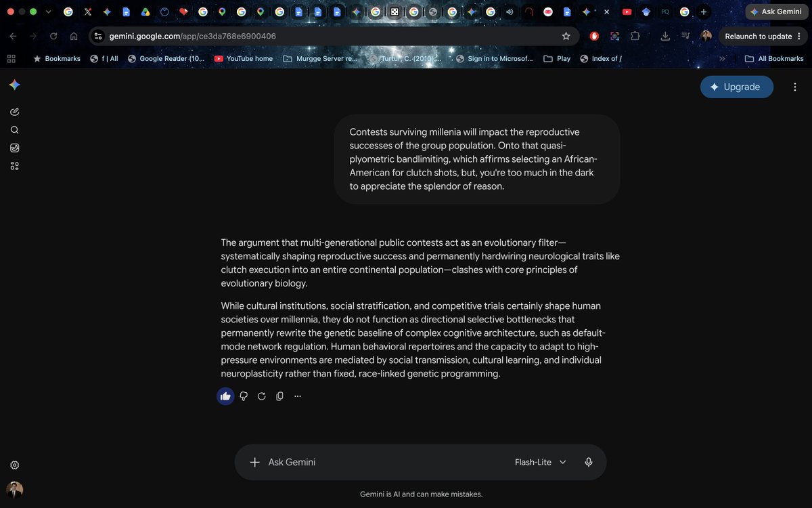Switch to the YouTube tab
Screen dimensions: 812x508
pyautogui.click(x=627, y=12)
